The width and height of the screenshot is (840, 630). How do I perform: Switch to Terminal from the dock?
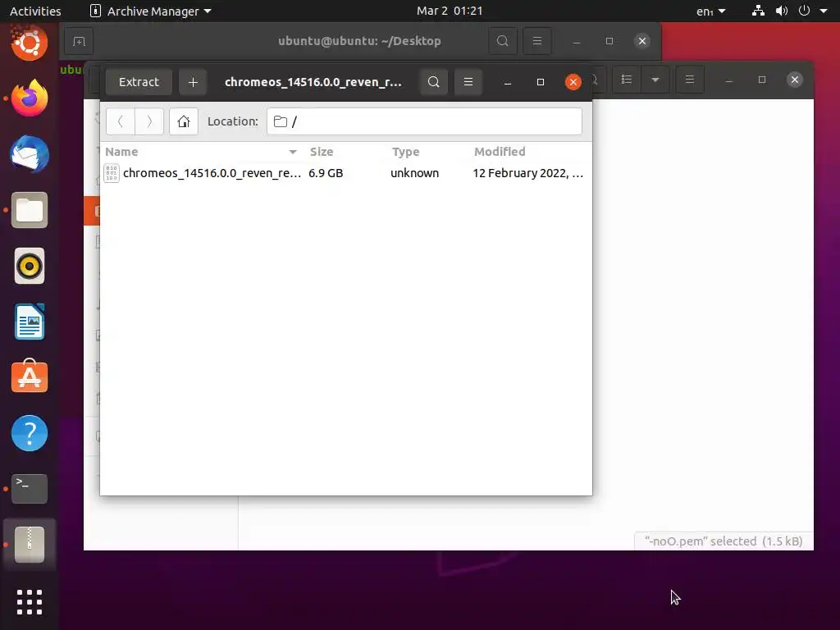(x=30, y=489)
